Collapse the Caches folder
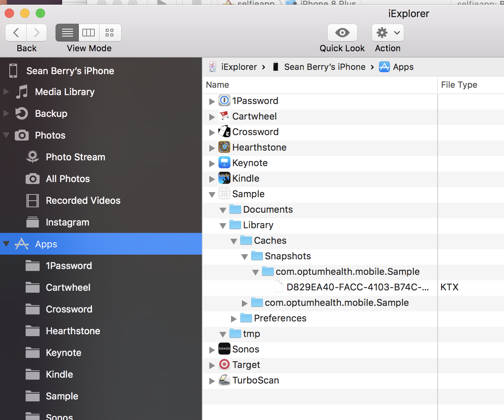This screenshot has width=504, height=420. (x=234, y=241)
